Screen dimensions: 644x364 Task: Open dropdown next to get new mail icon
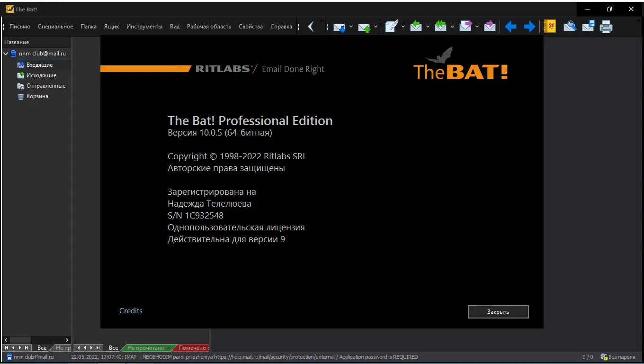point(351,27)
